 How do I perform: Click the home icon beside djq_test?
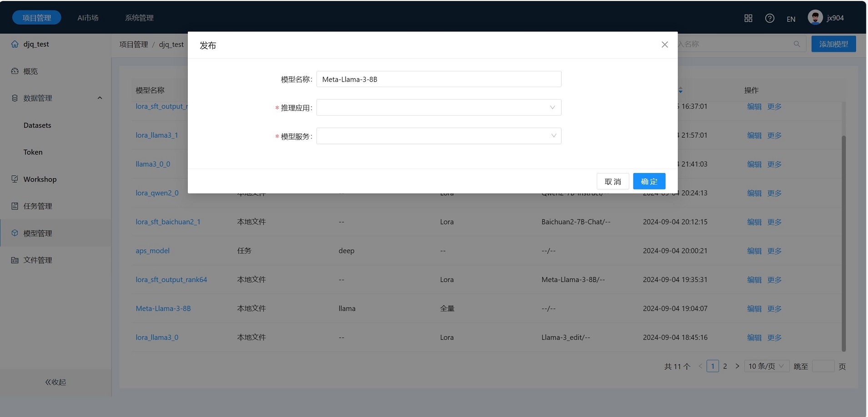pyautogui.click(x=15, y=44)
